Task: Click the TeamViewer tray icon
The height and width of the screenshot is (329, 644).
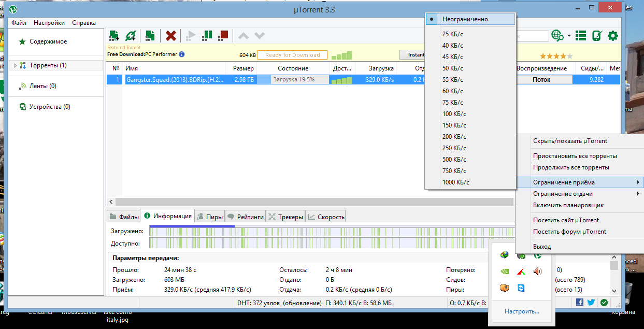Action: point(521,288)
